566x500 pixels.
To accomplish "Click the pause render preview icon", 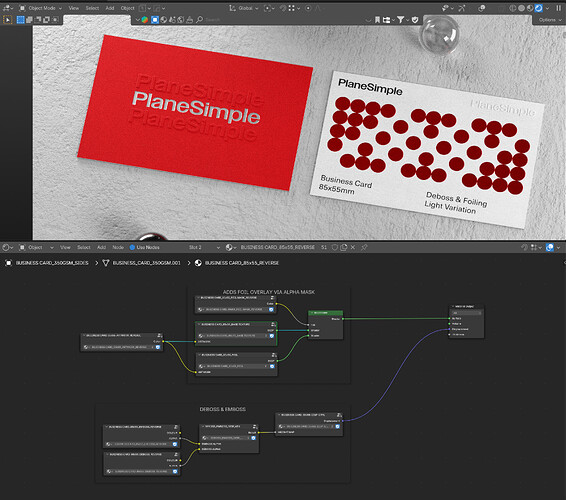I will click(x=558, y=8).
